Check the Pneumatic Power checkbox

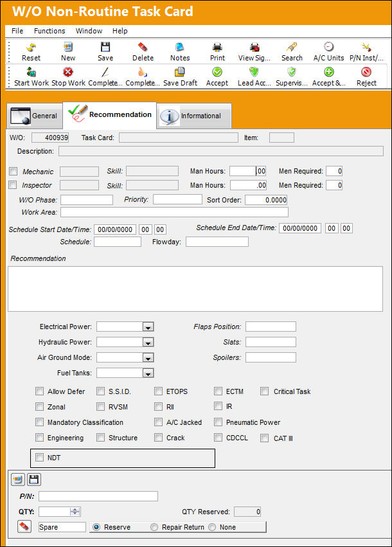point(218,422)
